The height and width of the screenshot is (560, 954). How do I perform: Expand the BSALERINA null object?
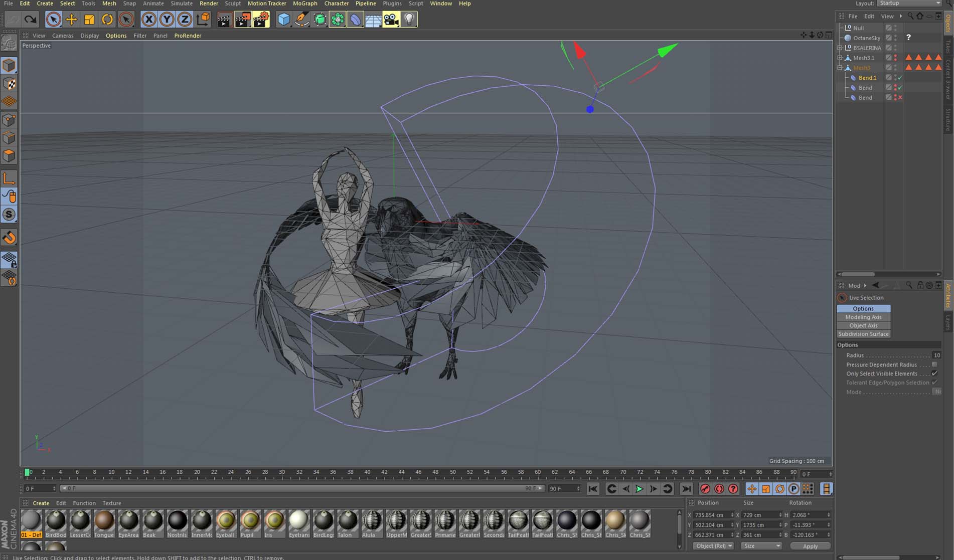840,48
